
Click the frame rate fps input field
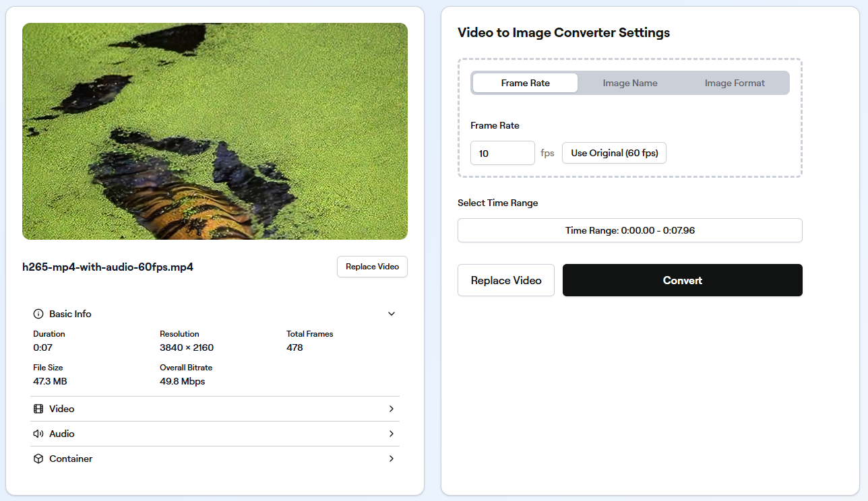click(502, 153)
